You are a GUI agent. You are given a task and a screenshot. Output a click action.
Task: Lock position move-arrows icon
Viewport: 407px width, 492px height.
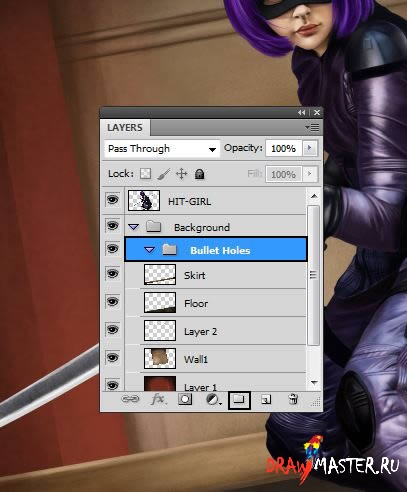181,174
